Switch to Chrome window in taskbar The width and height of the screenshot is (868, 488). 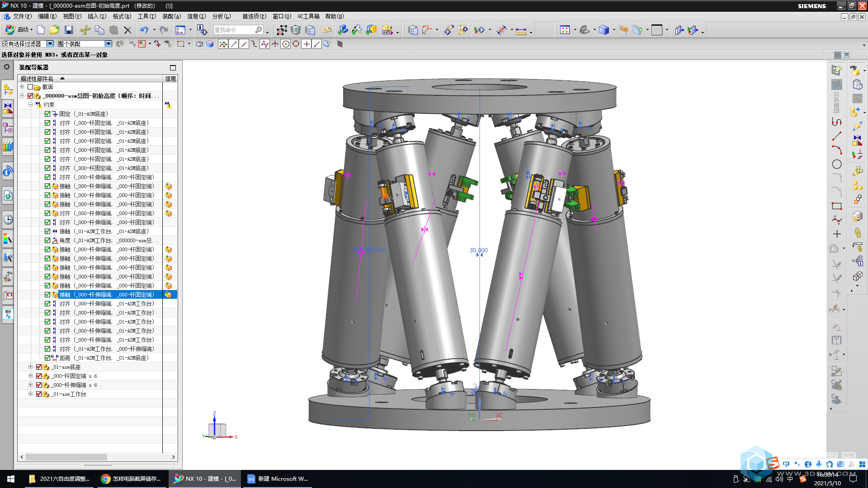click(132, 479)
